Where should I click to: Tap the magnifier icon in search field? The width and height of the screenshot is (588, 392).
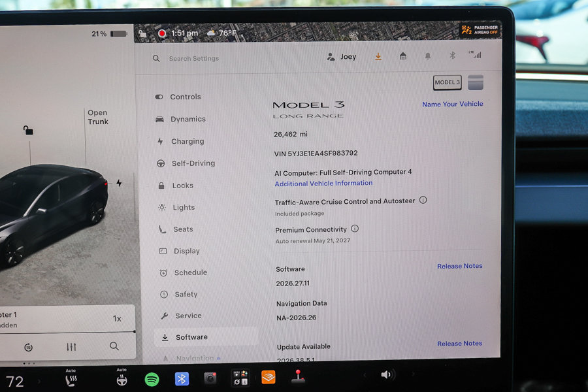[156, 59]
